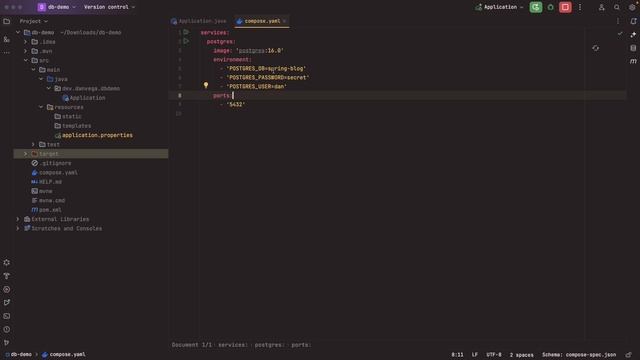Screen dimensions: 640x360
Task: Switch to the Application.java tab
Action: click(199, 21)
